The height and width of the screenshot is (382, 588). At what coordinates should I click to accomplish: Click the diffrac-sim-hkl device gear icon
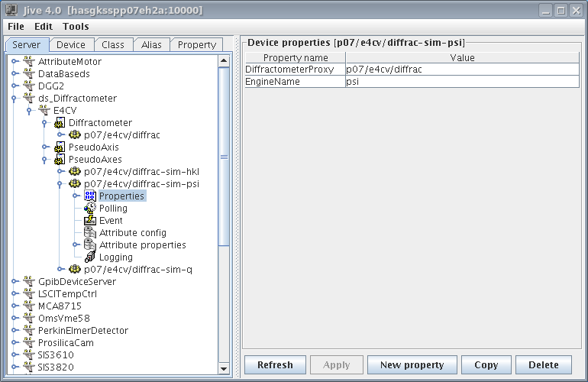tap(75, 171)
